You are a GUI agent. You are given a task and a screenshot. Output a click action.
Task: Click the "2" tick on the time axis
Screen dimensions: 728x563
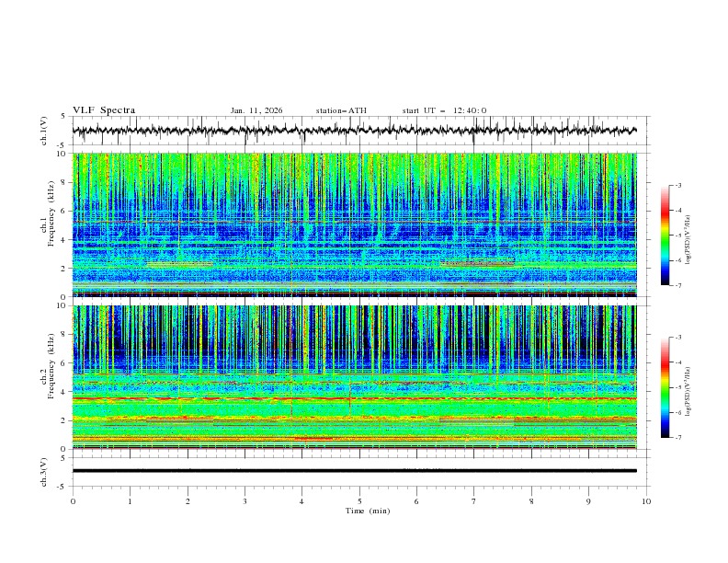coord(188,501)
